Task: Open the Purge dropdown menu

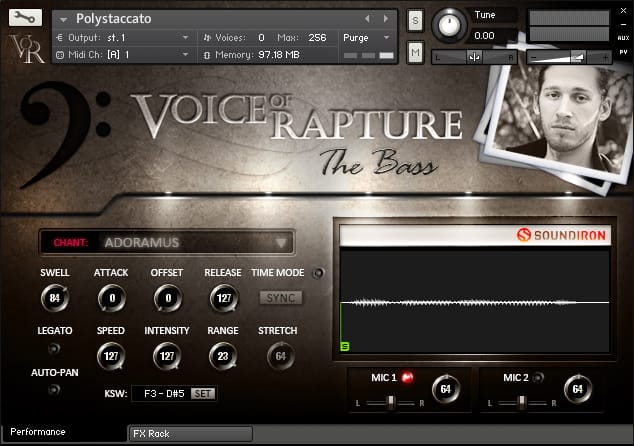Action: click(x=365, y=37)
